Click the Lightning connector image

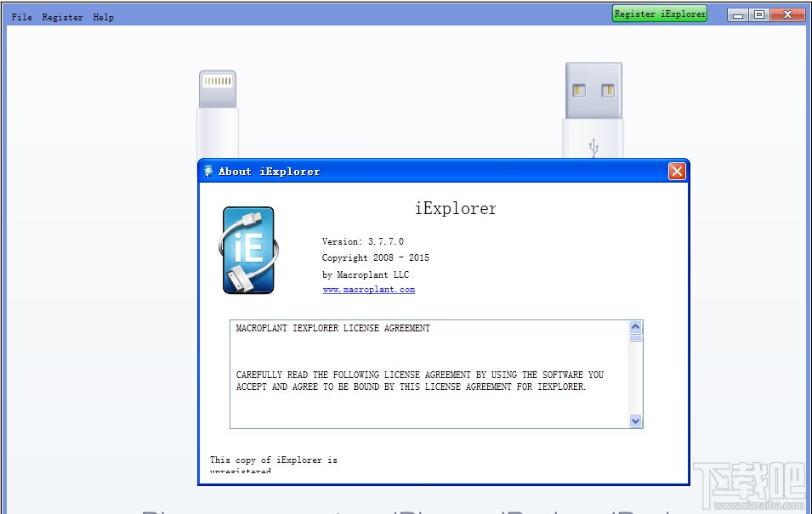tap(218, 114)
